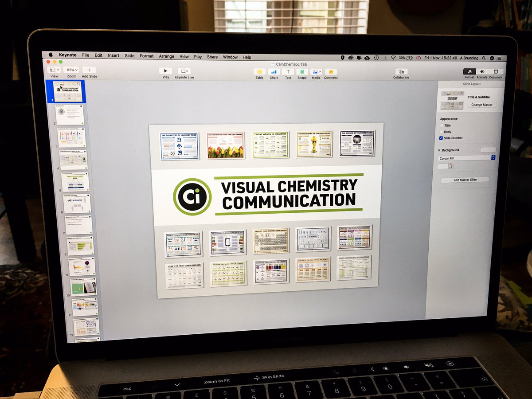
Task: Select slide 10 thumbnail in navigator
Action: [x=83, y=287]
